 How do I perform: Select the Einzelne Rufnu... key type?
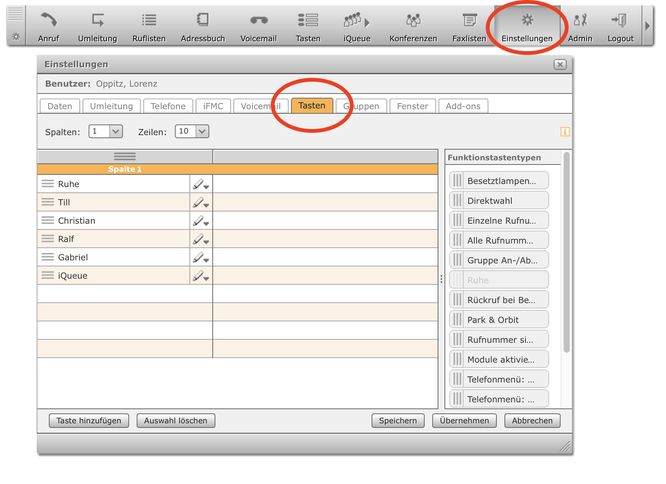pyautogui.click(x=499, y=220)
